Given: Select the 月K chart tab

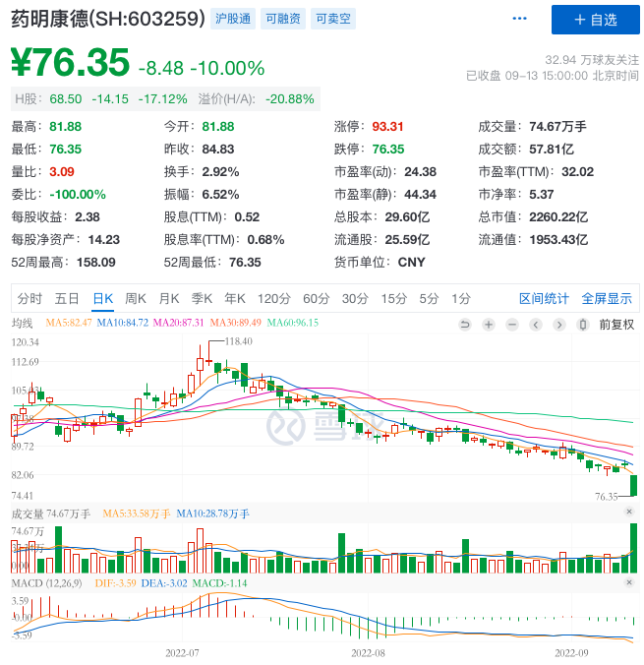Looking at the screenshot, I should (x=169, y=299).
